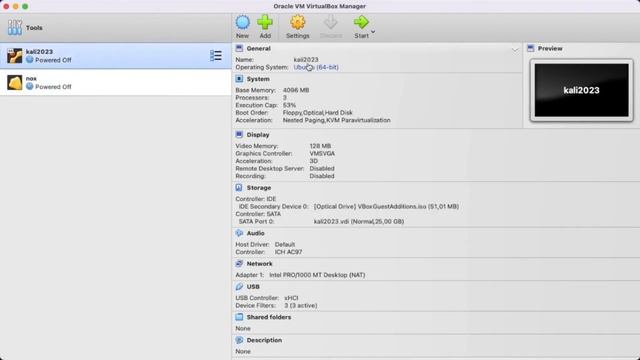Image resolution: width=640 pixels, height=360 pixels.
Task: Minimize the VirtualBox Manager window
Action: (x=16, y=7)
